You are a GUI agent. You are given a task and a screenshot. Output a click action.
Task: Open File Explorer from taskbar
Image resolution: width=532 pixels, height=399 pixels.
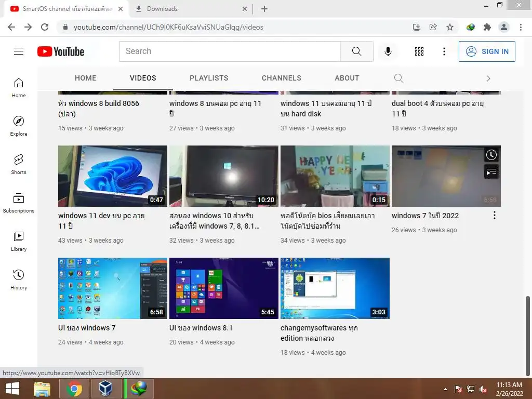click(x=42, y=389)
